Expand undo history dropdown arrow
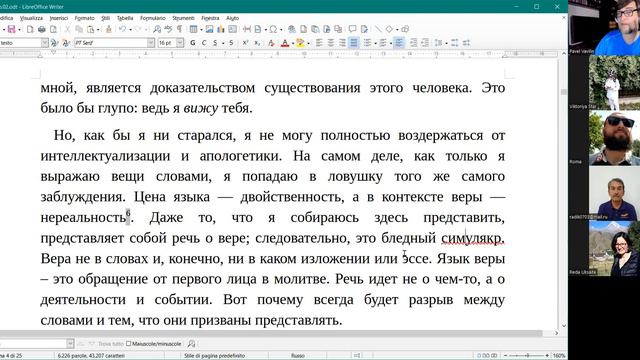 130,30
